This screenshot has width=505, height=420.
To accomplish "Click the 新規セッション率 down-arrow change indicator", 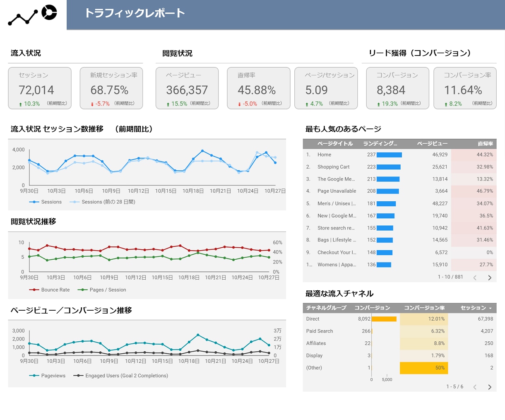I will (x=92, y=104).
